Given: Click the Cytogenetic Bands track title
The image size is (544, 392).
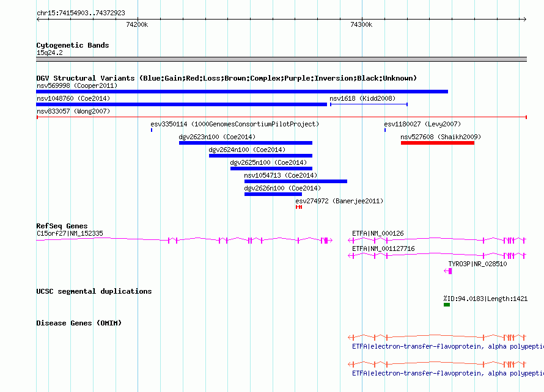Looking at the screenshot, I should click(x=73, y=45).
